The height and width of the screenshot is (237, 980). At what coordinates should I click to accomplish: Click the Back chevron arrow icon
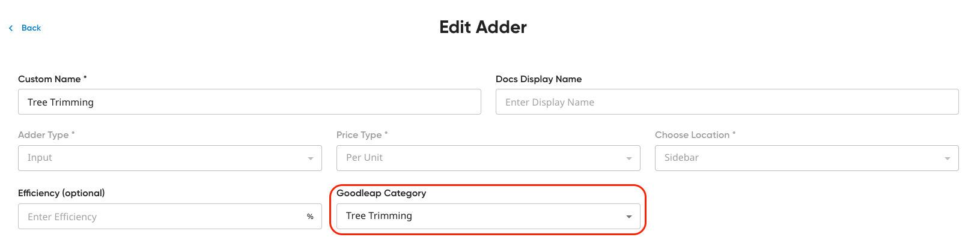click(11, 28)
